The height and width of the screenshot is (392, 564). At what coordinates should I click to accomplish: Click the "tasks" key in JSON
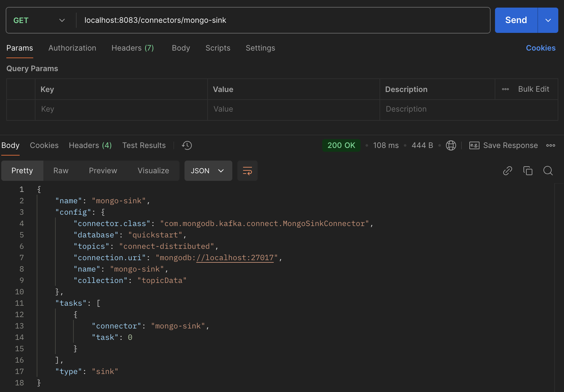coord(71,303)
